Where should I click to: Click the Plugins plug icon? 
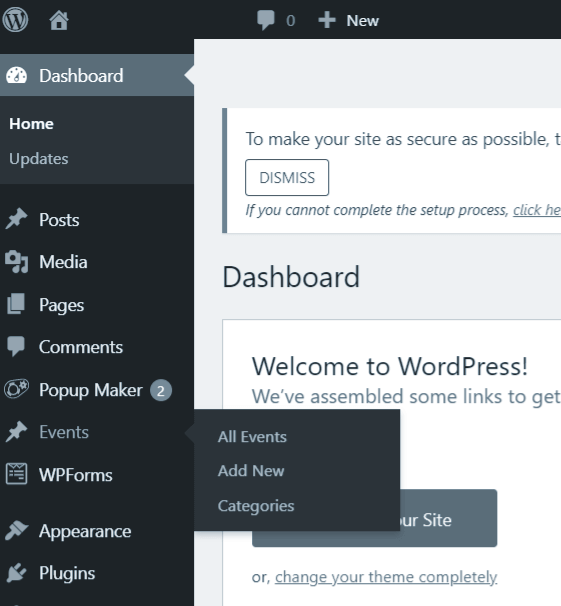click(16, 573)
